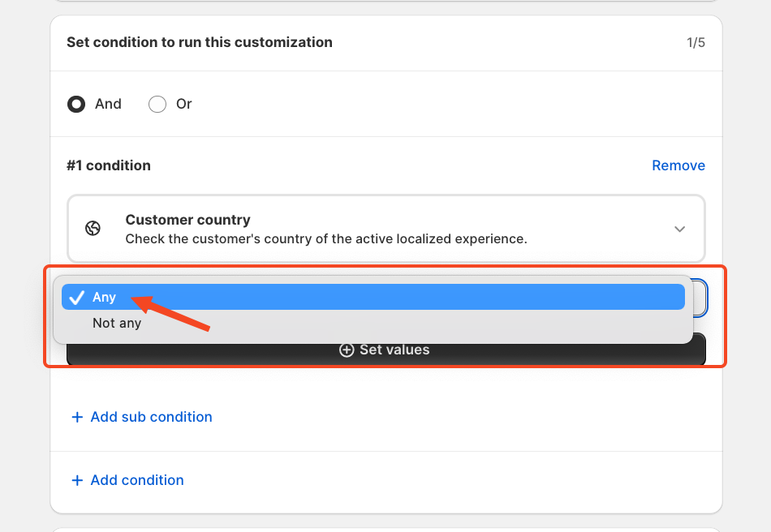Expand the Customer country chevron arrow
The width and height of the screenshot is (771, 532).
tap(679, 229)
